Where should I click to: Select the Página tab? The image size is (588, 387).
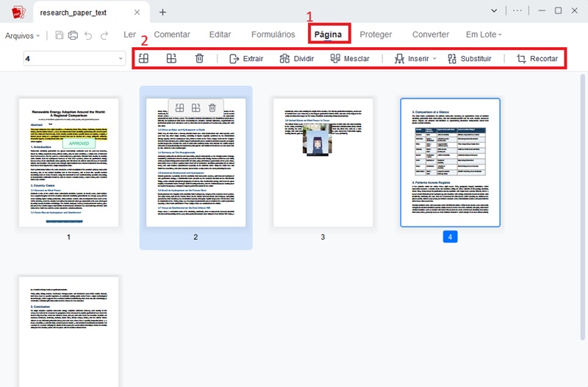pyautogui.click(x=328, y=35)
